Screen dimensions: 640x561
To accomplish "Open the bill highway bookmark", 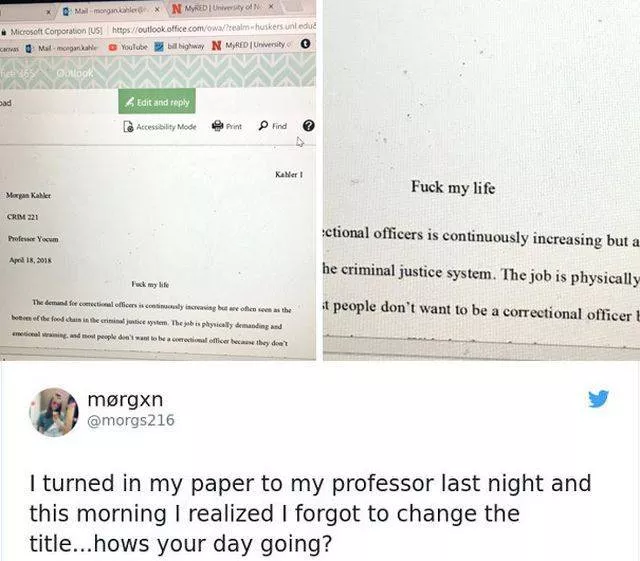I will click(180, 46).
